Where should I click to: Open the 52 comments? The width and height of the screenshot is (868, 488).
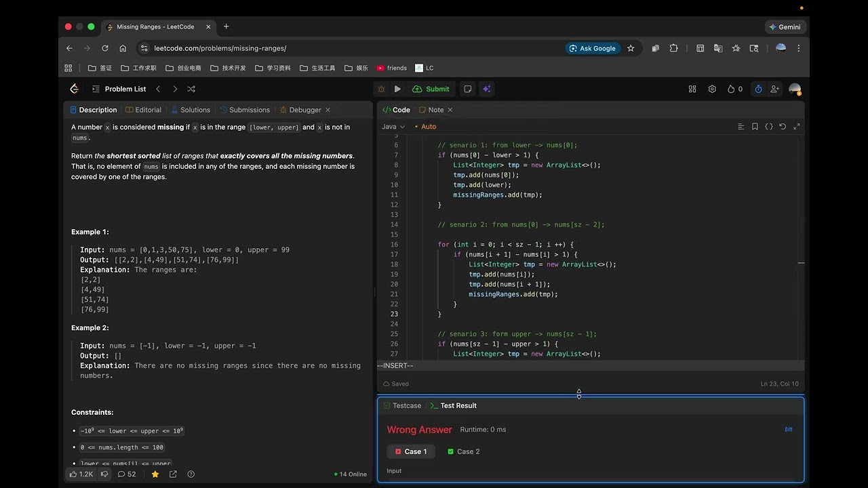[127, 474]
